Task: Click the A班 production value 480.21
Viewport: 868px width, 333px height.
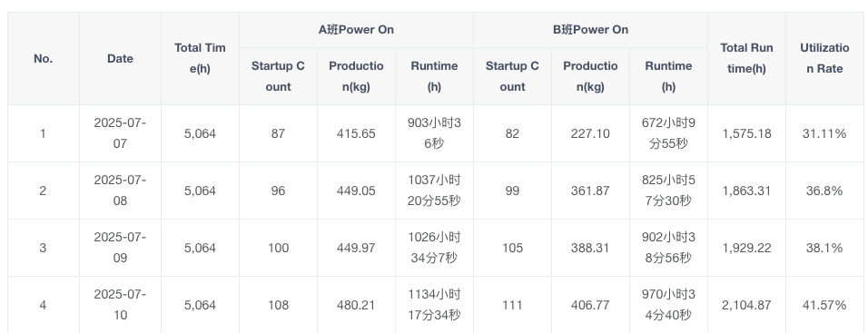Action: [x=356, y=306]
